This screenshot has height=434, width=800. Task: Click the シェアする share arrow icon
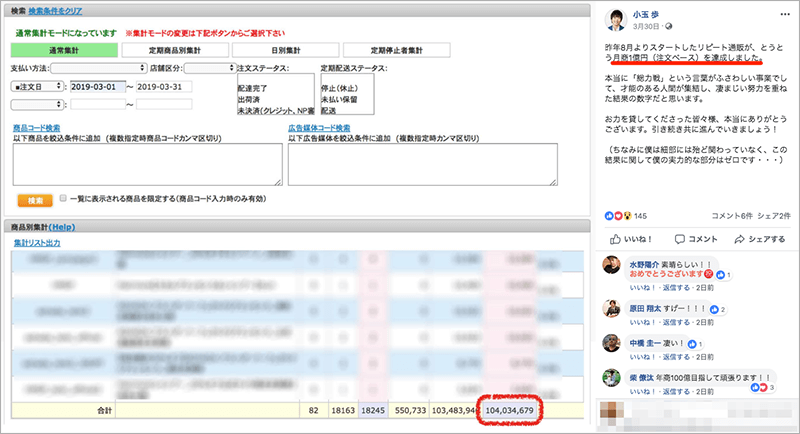[x=738, y=240]
